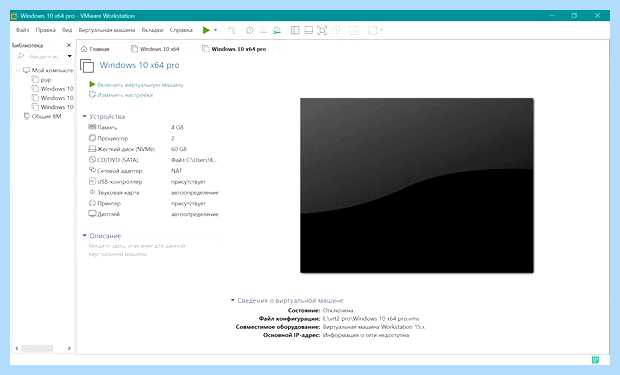
Task: Click the Процессор processor device icon
Action: tap(92, 138)
